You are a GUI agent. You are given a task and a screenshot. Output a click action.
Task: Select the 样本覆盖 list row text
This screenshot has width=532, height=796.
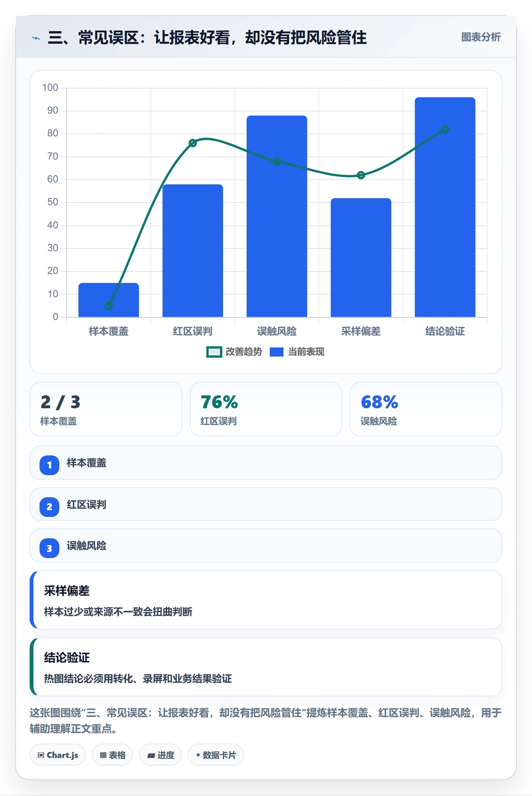(87, 463)
